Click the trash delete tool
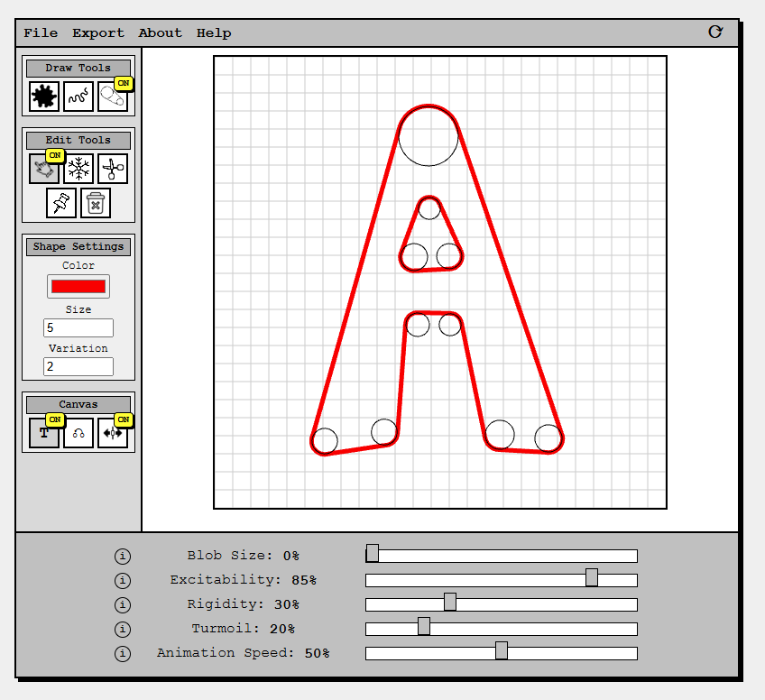Screen dimensions: 765x700 point(97,203)
